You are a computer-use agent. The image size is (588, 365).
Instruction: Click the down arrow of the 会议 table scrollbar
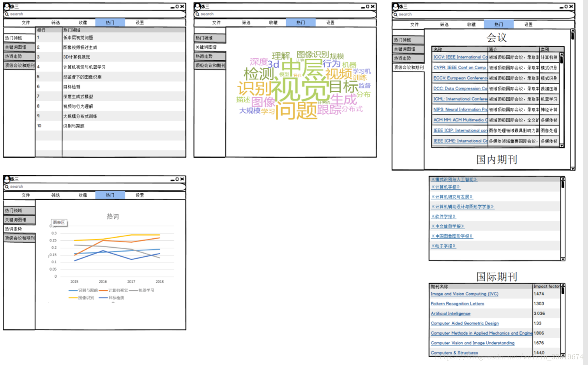[x=561, y=146]
